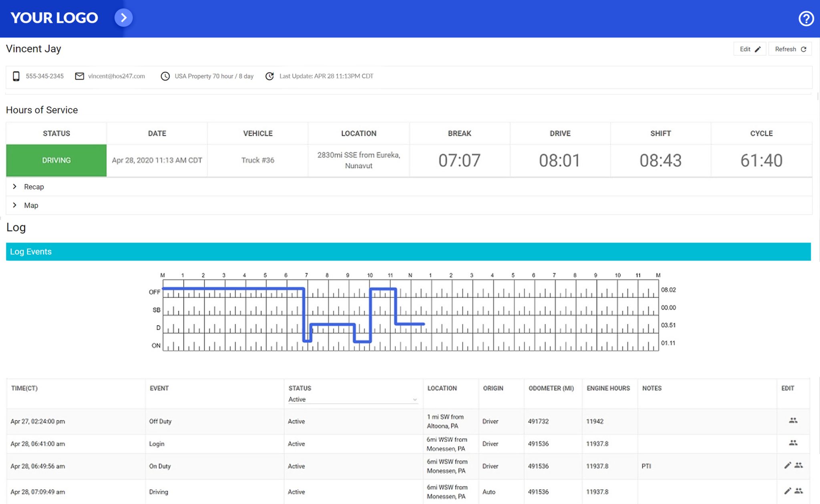Click the 03.51 driving total on graph

point(668,325)
